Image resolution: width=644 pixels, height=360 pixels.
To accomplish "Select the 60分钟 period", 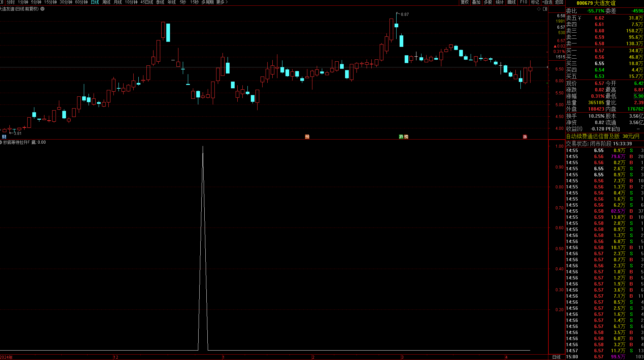I will (81, 2).
